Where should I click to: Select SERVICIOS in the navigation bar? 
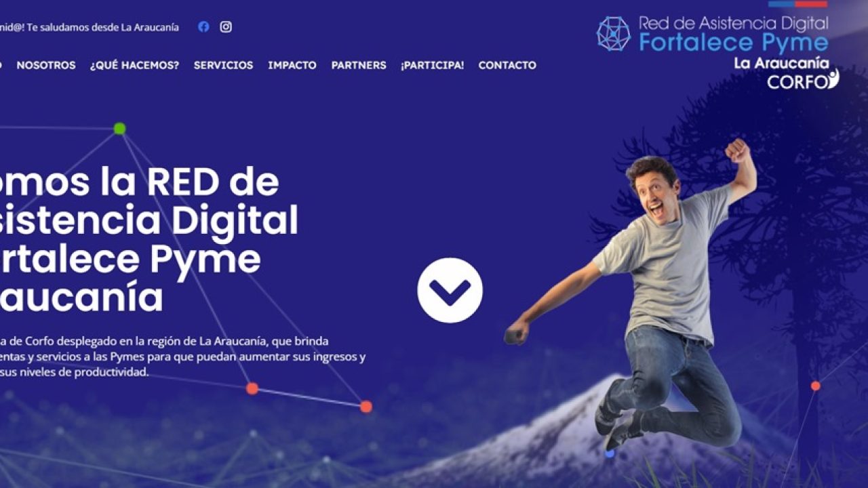(223, 65)
